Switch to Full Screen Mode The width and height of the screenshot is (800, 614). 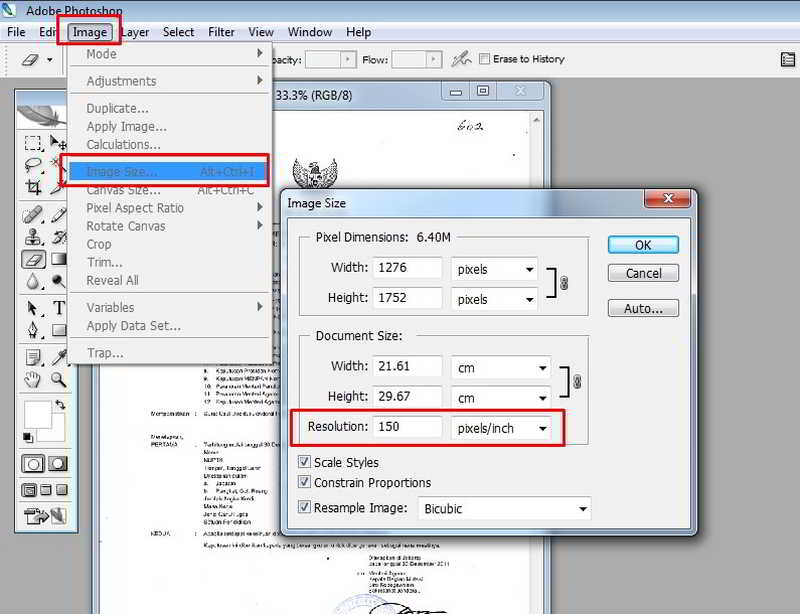click(62, 490)
